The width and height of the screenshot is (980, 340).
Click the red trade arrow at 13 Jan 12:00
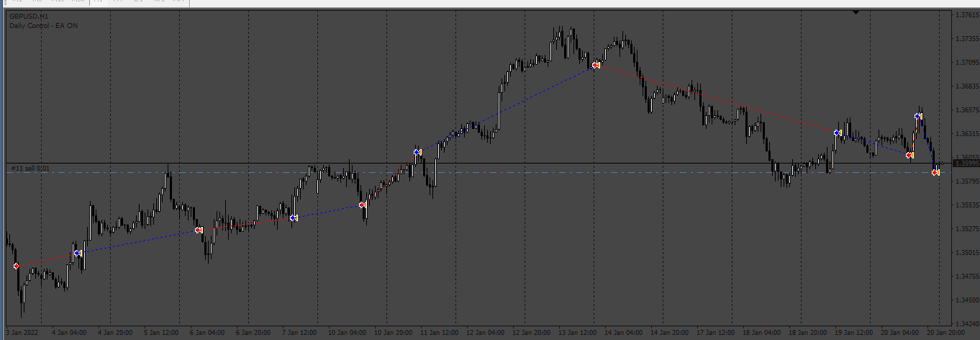(596, 66)
